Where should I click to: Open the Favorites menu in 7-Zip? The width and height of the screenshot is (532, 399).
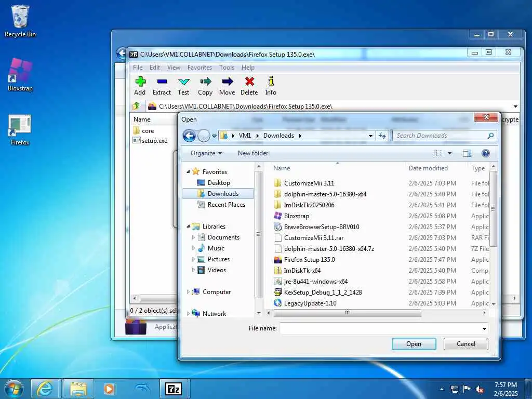click(199, 68)
